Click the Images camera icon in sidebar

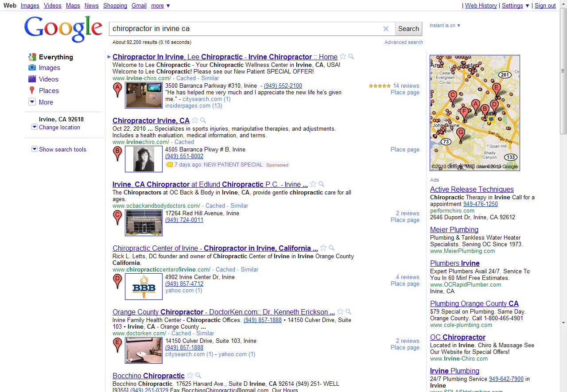[32, 68]
